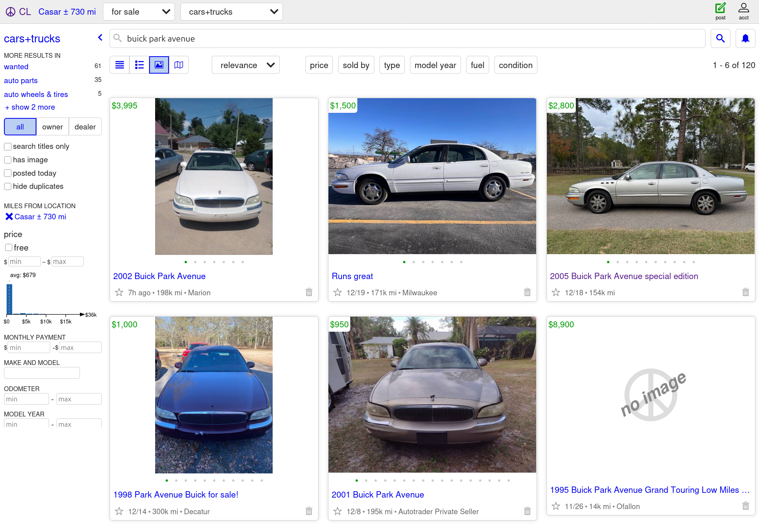Save search with the bell alert icon
The image size is (759, 532).
745,38
